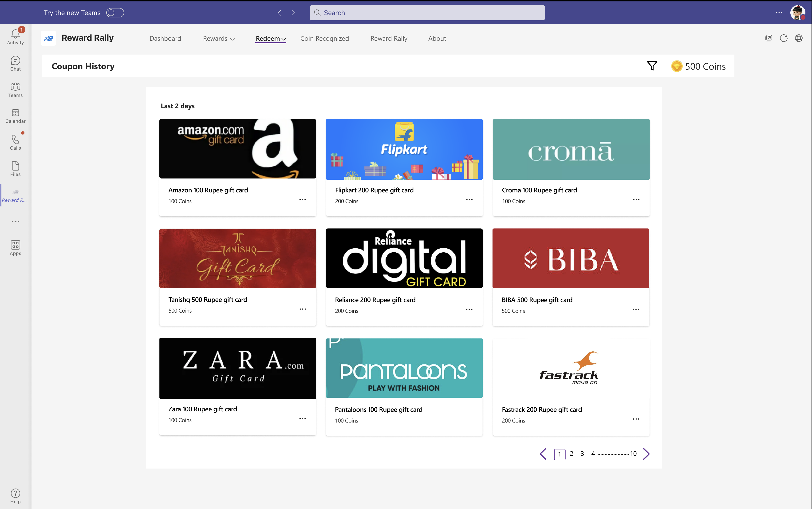The width and height of the screenshot is (812, 509).
Task: Open more options on BIBA gift card
Action: point(636,309)
